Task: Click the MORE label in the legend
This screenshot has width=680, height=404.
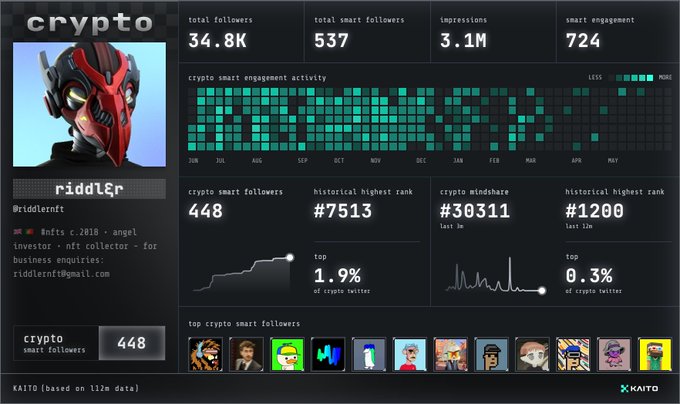Action: (665, 78)
